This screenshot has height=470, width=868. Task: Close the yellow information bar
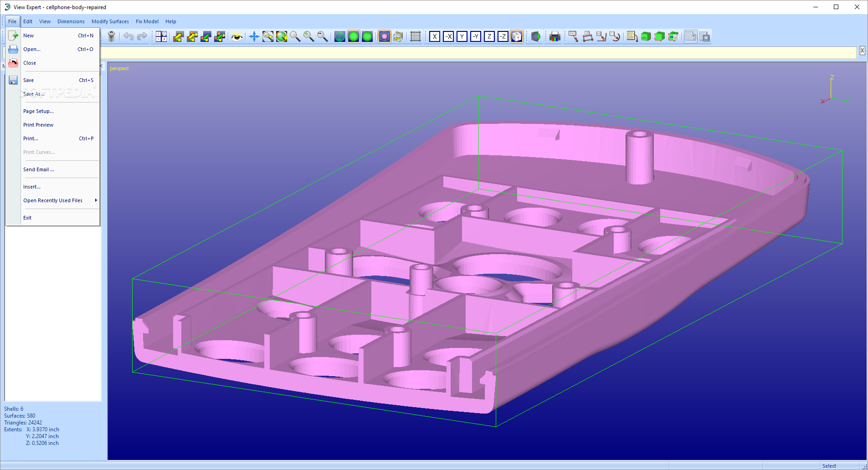tap(862, 51)
